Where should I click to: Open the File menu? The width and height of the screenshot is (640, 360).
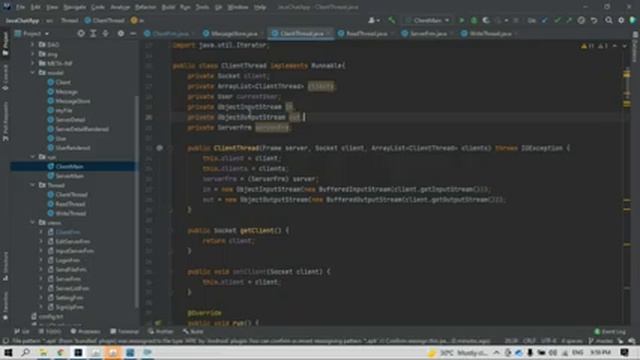(x=20, y=7)
